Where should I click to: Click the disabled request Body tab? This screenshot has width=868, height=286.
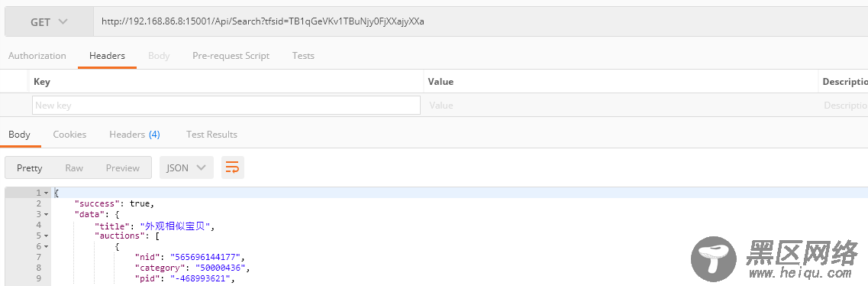159,55
